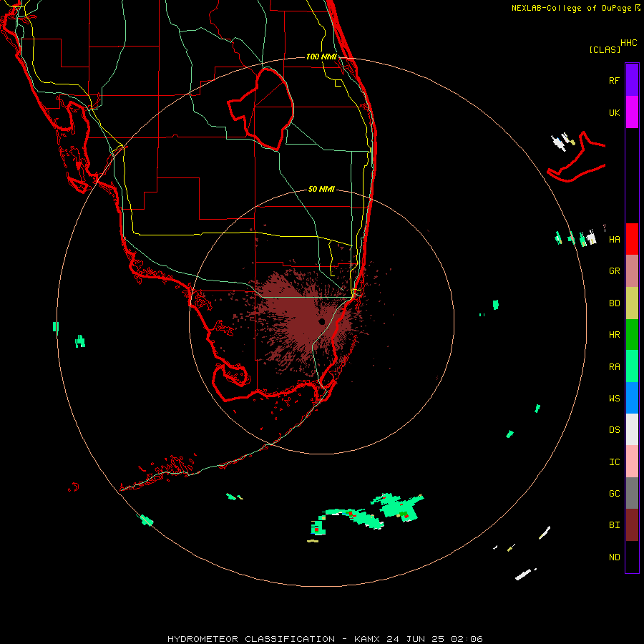This screenshot has height=644, width=644.
Task: Click the 'UK' legend label
Action: point(614,112)
